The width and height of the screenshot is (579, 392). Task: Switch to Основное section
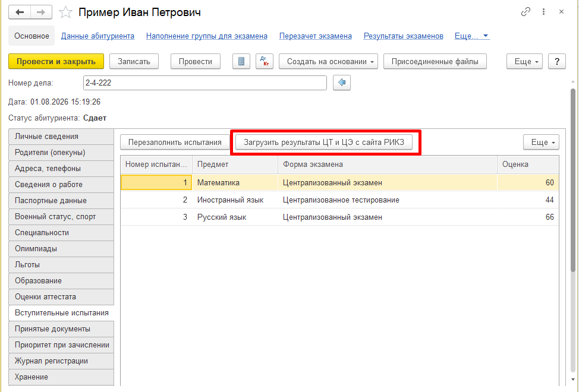pyautogui.click(x=32, y=36)
